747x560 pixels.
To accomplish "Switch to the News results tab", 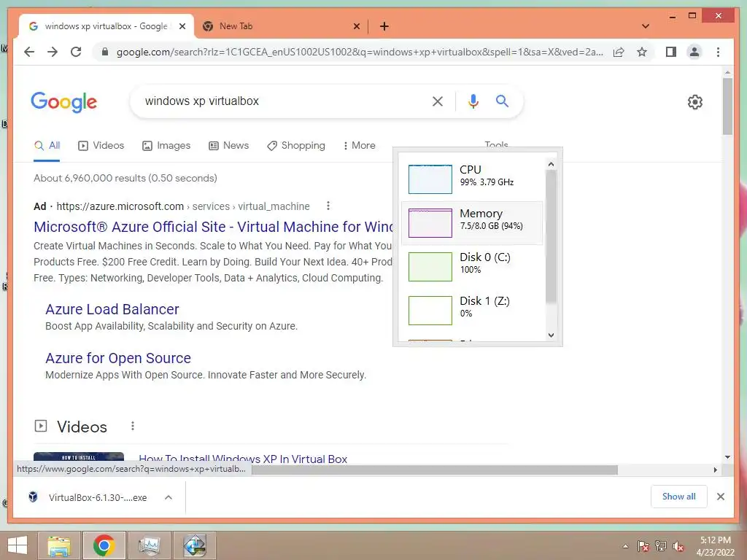I will [x=228, y=145].
